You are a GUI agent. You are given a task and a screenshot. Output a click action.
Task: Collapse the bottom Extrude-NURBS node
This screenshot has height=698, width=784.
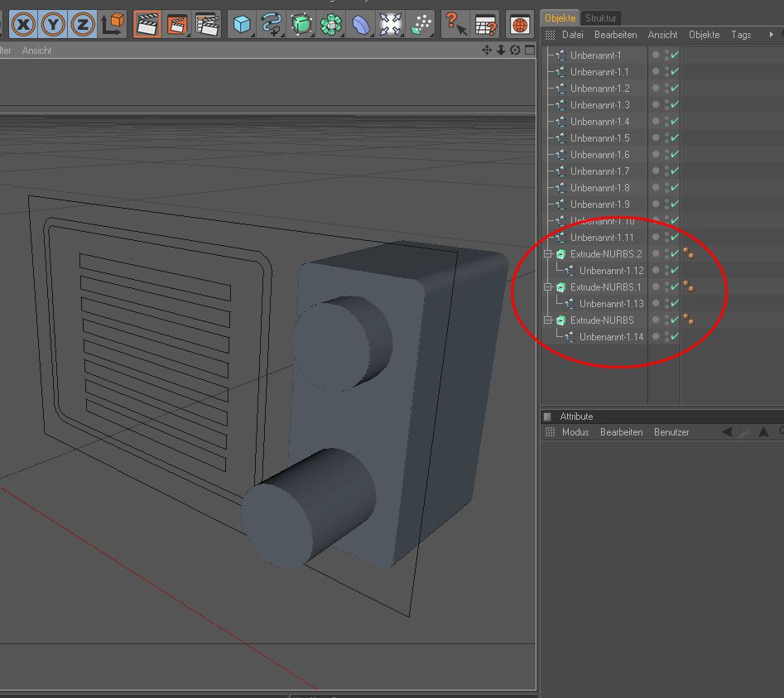tap(547, 320)
